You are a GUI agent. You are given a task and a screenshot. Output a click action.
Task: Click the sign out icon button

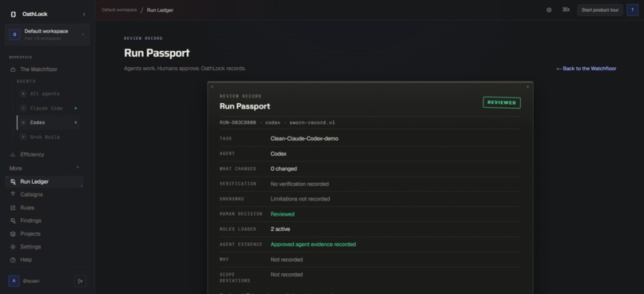[80, 281]
